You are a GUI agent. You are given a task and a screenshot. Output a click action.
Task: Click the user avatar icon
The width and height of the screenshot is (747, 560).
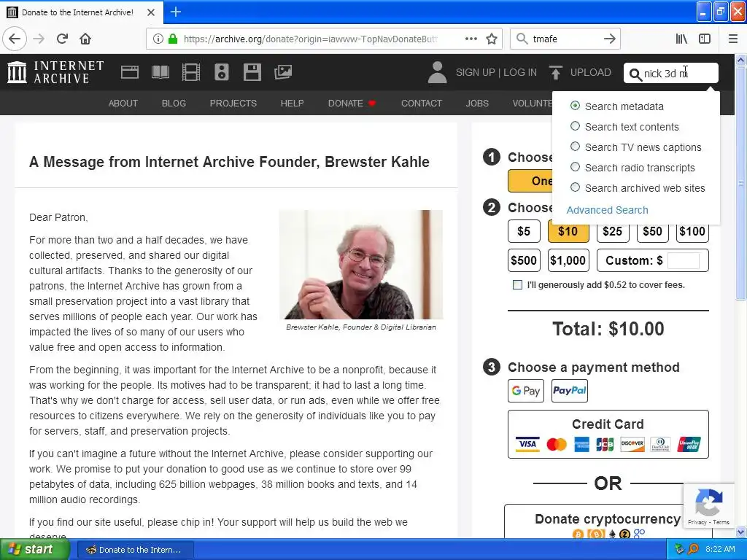437,72
